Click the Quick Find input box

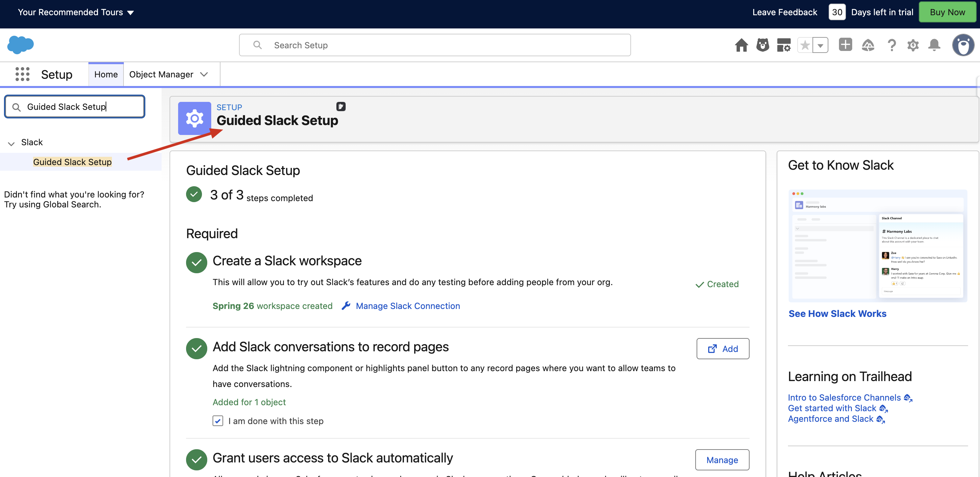click(x=74, y=107)
